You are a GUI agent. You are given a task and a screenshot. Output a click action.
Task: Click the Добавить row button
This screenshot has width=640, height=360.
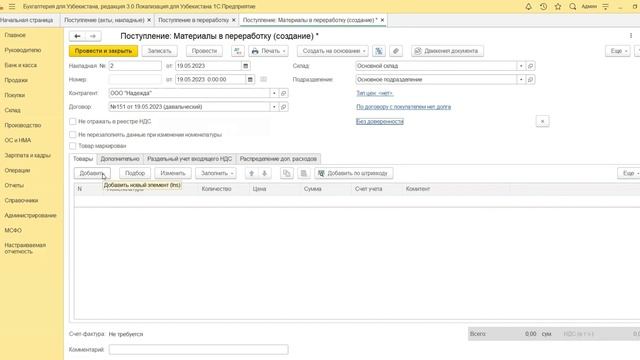pyautogui.click(x=92, y=173)
